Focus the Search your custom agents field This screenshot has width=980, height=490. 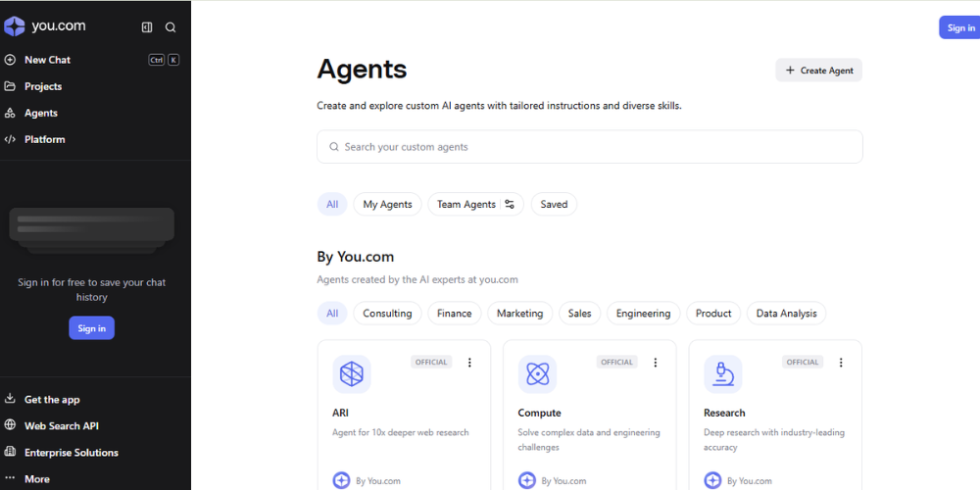point(589,147)
